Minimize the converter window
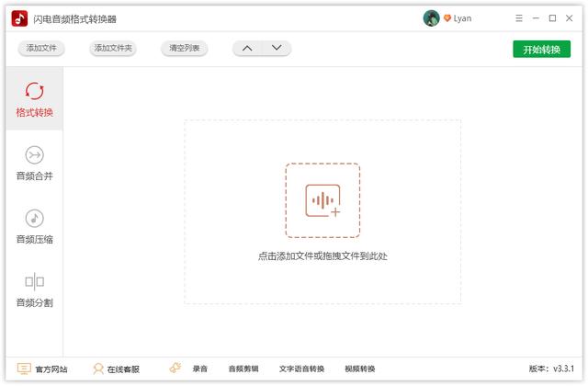 pos(536,18)
